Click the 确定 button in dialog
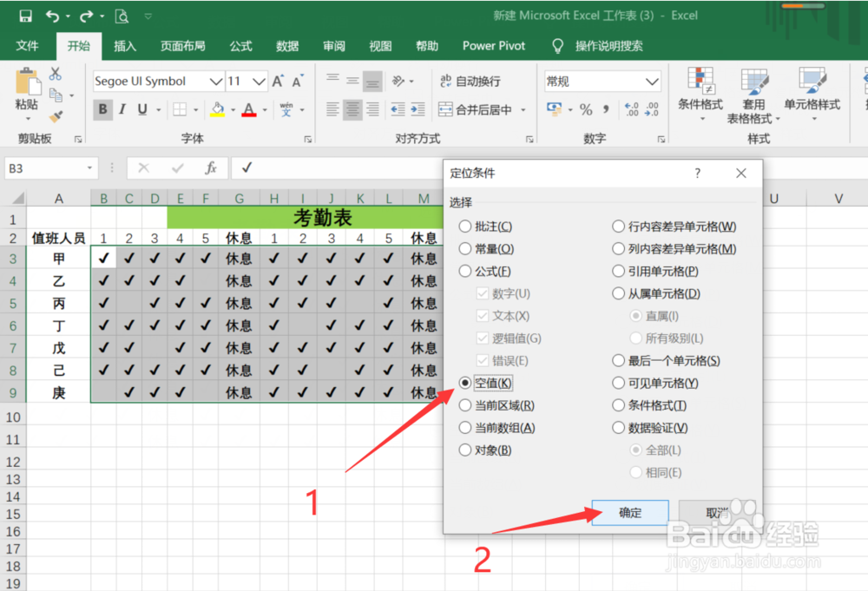Viewport: 868px width, 591px height. [630, 512]
